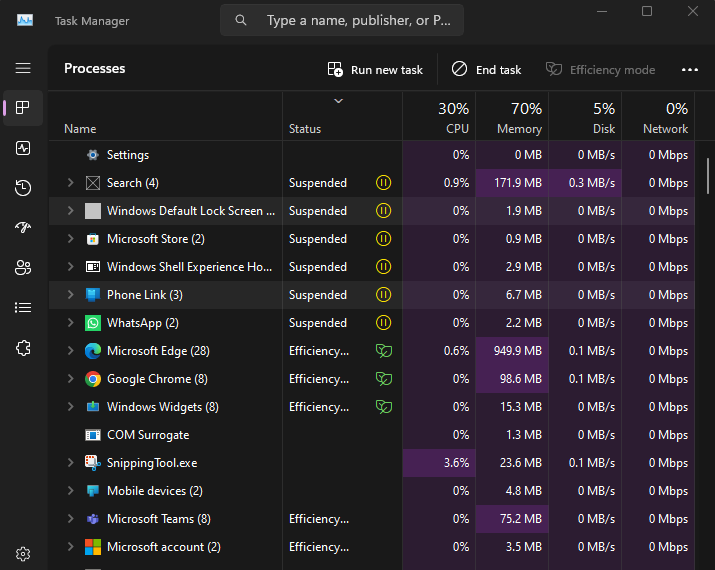Click the Settings process gear icon

click(x=93, y=155)
